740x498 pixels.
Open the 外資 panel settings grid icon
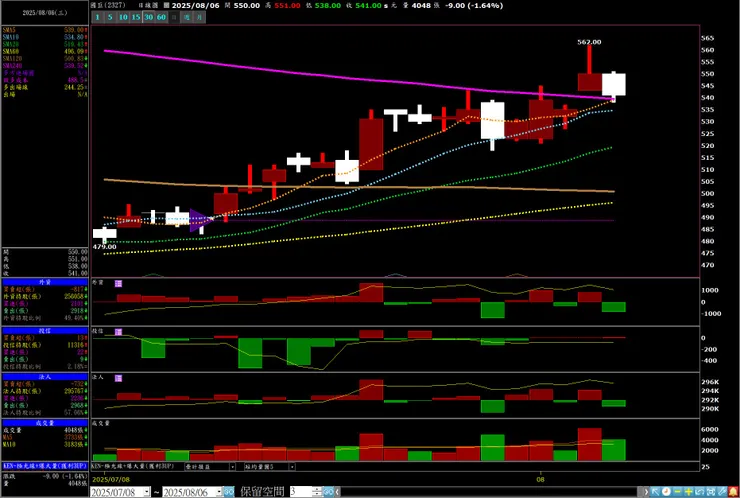(118, 283)
